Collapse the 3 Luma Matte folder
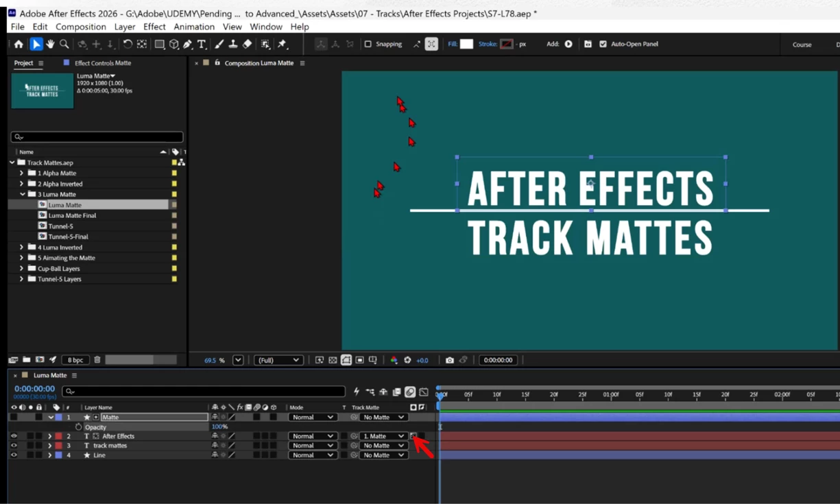The image size is (840, 504). pos(21,195)
